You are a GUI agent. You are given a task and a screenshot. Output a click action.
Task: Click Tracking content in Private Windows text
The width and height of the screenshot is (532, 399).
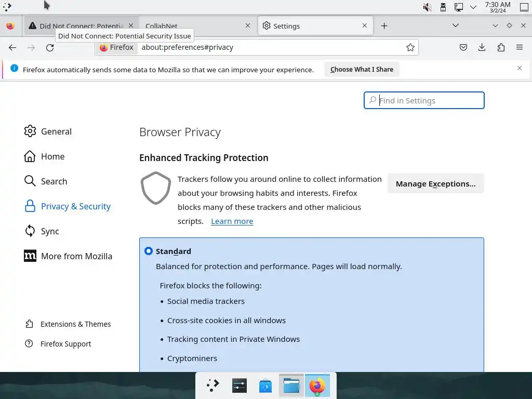click(233, 339)
